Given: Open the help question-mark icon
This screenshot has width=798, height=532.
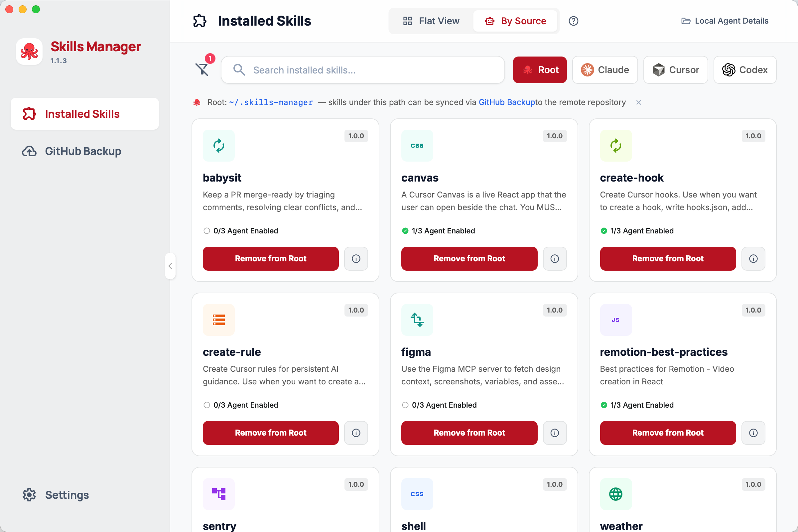Looking at the screenshot, I should coord(573,21).
